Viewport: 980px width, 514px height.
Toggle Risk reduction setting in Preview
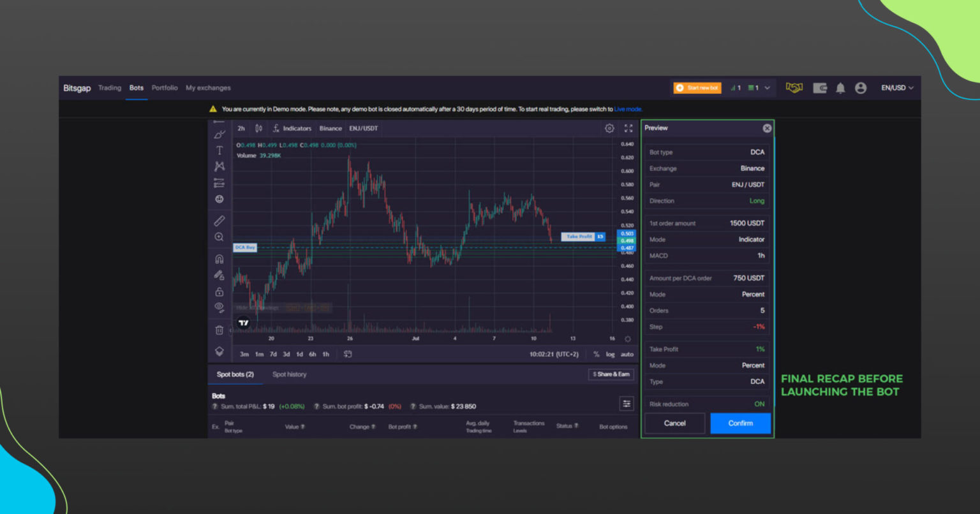click(759, 404)
